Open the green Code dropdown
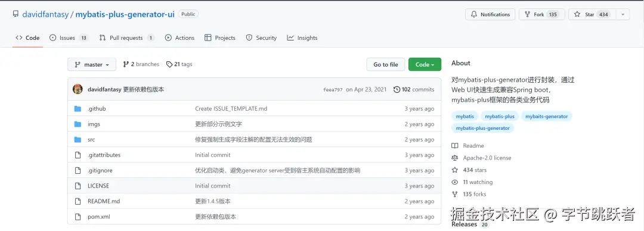 point(425,64)
